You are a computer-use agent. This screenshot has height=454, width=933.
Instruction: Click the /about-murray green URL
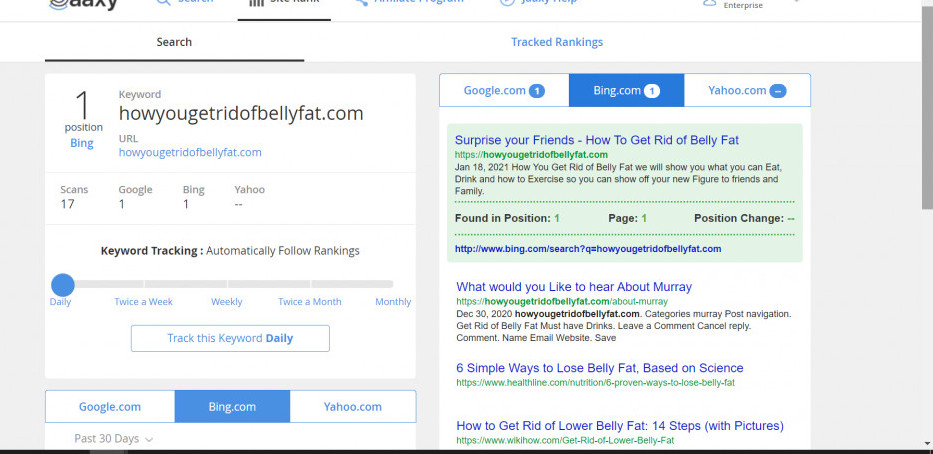[562, 302]
